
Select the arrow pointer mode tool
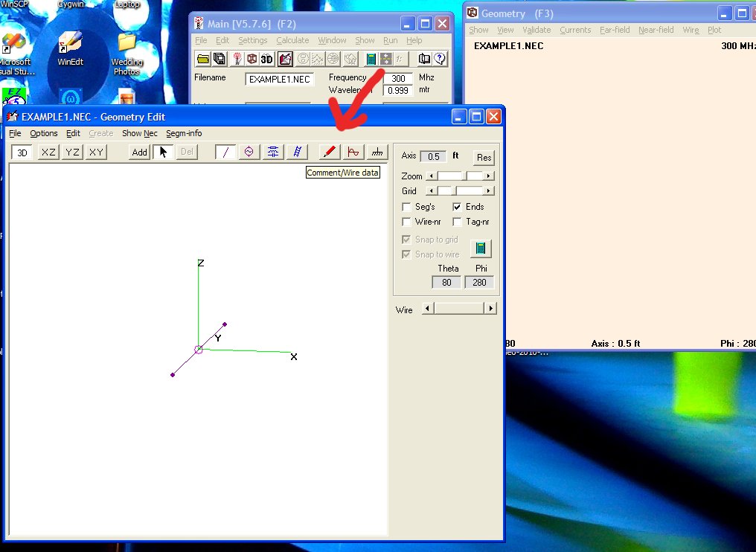pos(164,152)
